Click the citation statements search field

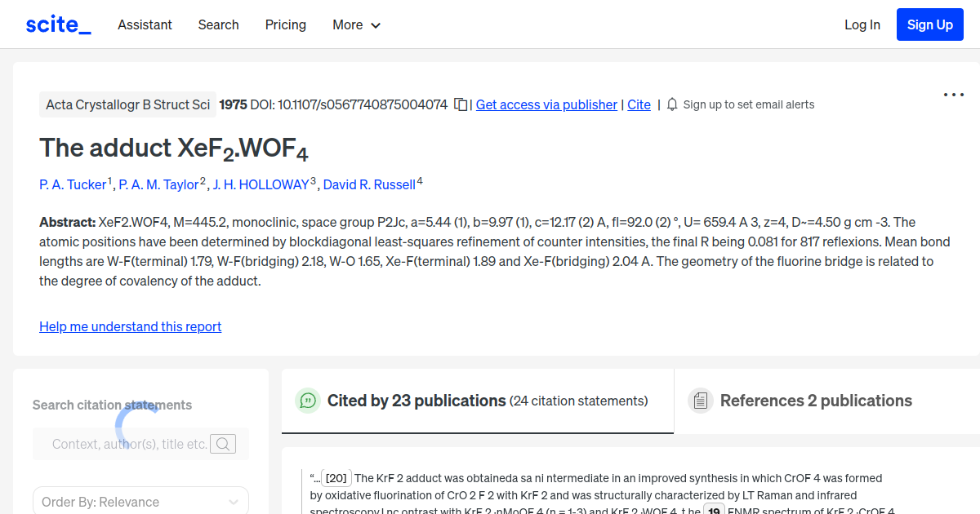[x=131, y=444]
